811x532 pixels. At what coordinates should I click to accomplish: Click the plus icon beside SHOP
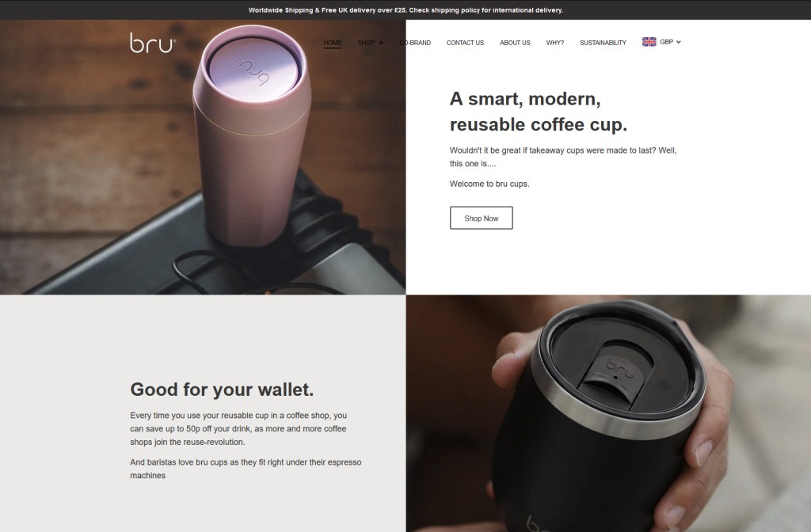click(381, 43)
